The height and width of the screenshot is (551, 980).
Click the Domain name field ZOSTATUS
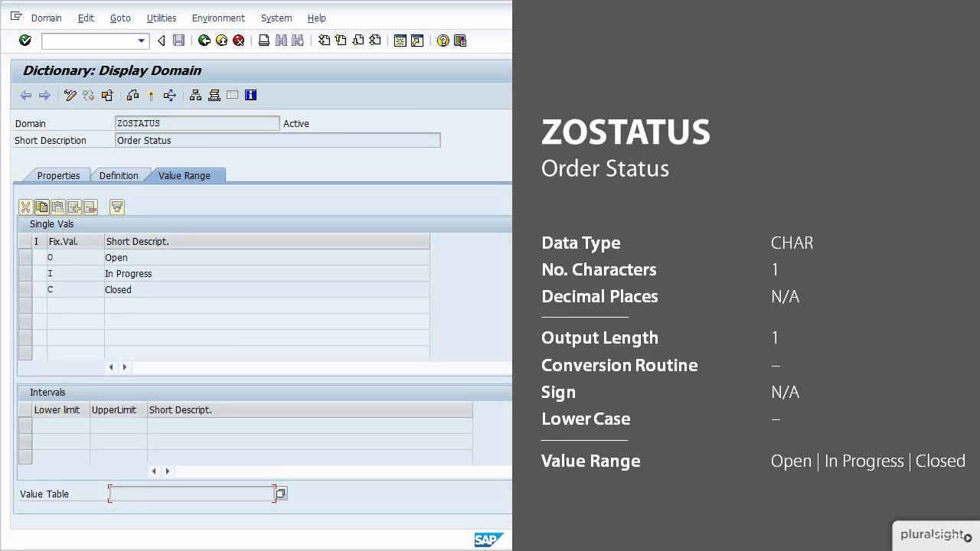point(197,123)
